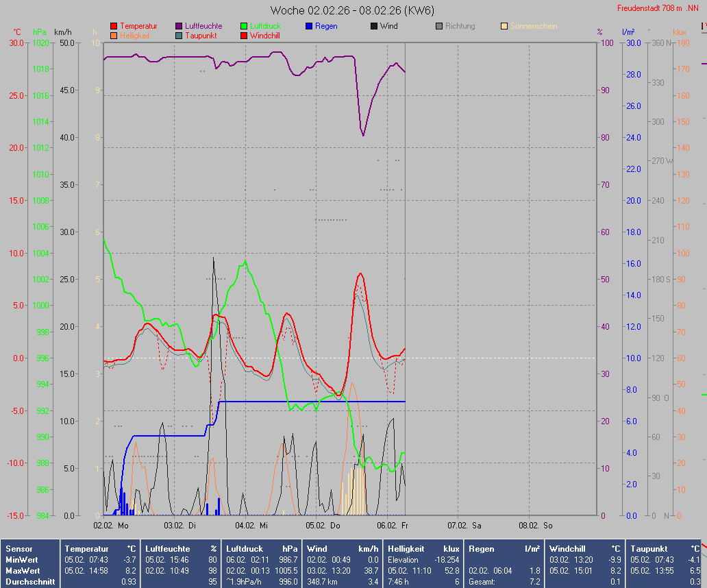Click the beige Sonnenschein legend swatch
Viewport: 707px width, 588px height.
[504, 26]
